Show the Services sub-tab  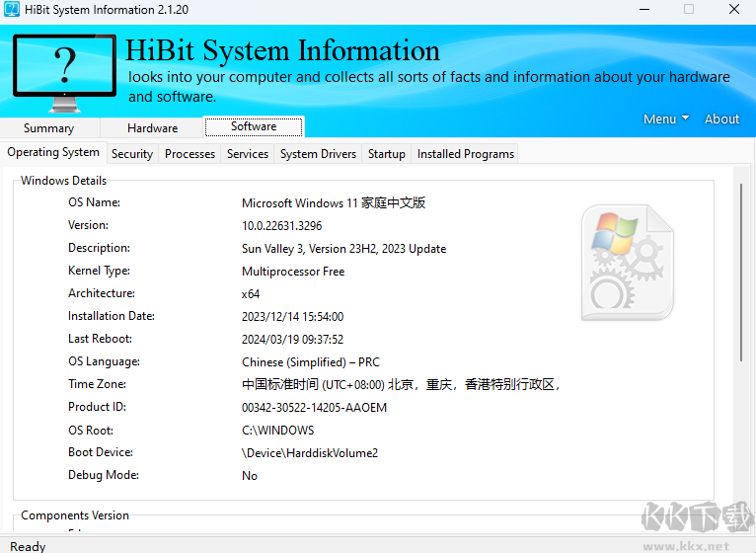click(248, 154)
